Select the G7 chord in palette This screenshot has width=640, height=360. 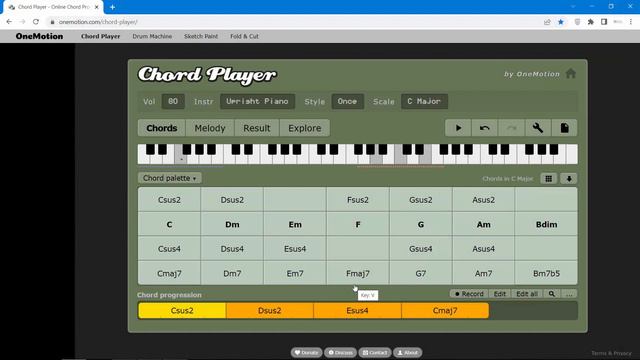[421, 273]
